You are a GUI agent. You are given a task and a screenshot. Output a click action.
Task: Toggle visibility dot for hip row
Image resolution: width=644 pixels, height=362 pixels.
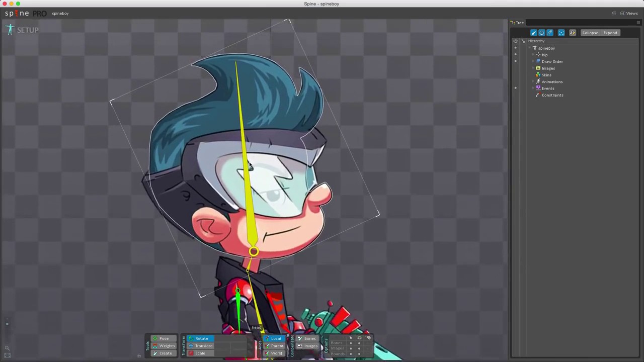[515, 55]
